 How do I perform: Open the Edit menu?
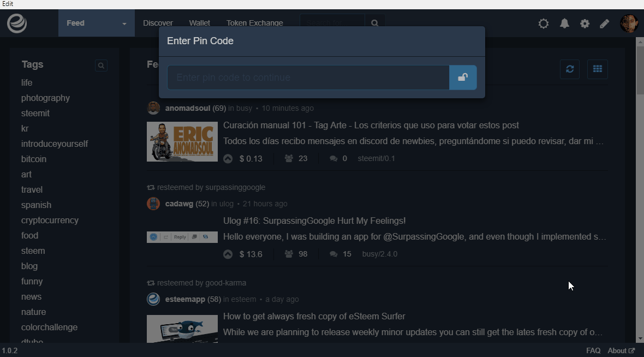click(x=8, y=4)
